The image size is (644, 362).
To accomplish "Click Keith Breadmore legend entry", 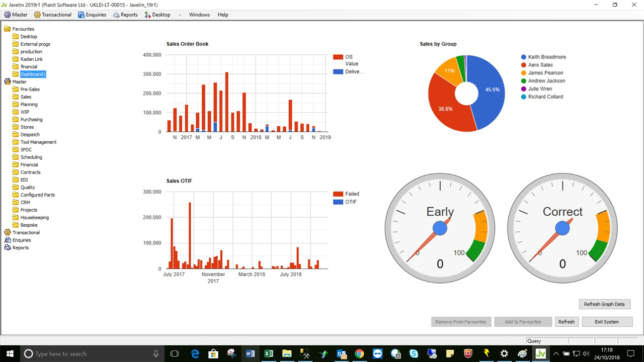I will [x=543, y=57].
